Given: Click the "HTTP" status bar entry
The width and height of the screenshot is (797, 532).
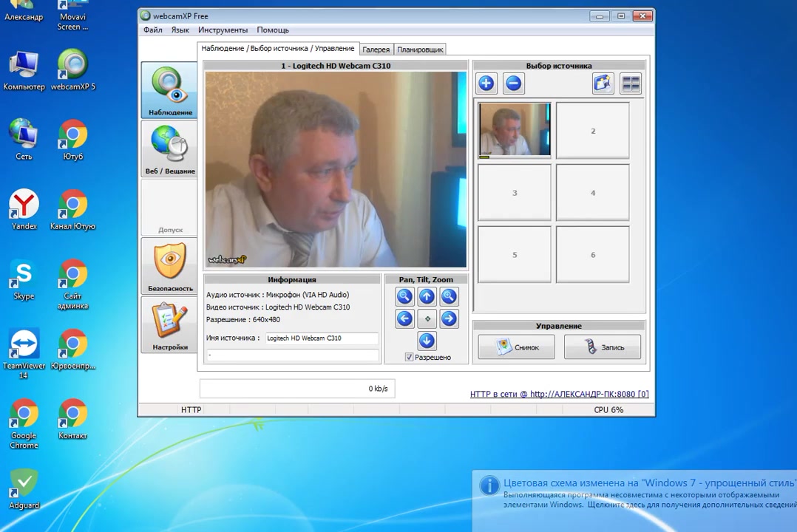Looking at the screenshot, I should click(x=191, y=409).
